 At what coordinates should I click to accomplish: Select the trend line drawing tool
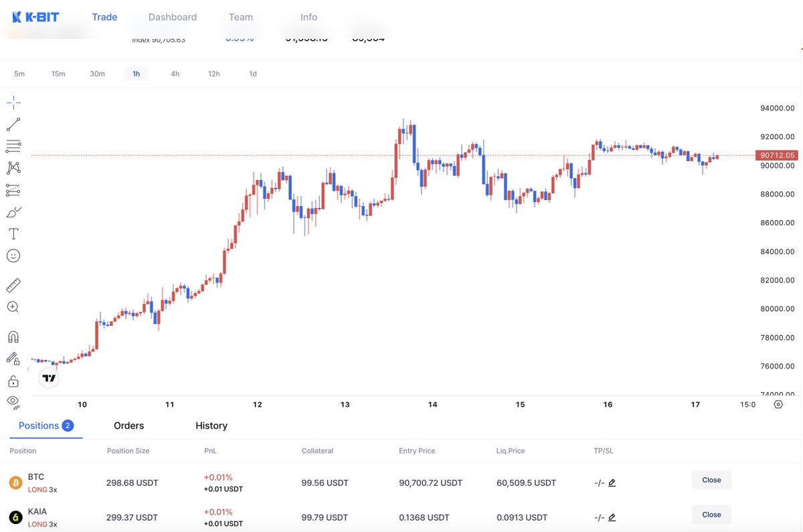point(13,124)
